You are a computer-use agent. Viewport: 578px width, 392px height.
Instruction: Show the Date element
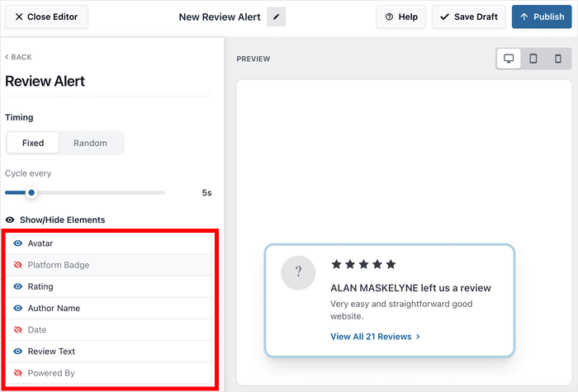click(x=18, y=329)
